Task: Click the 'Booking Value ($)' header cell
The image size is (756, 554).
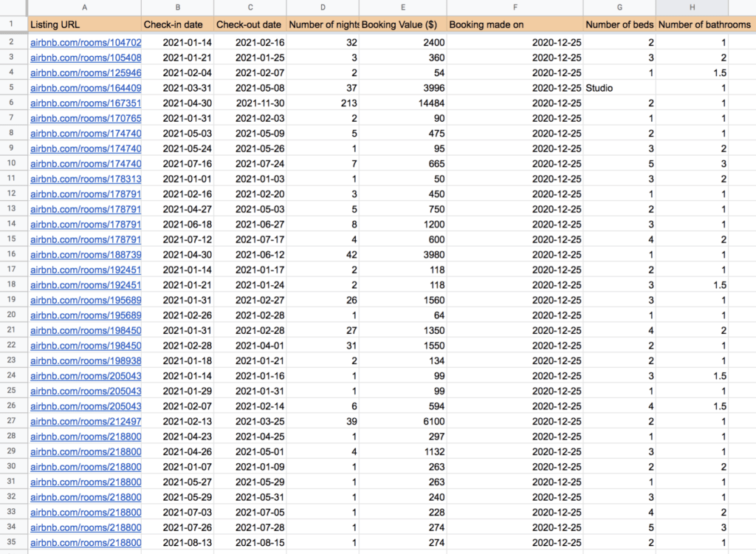Action: (403, 24)
